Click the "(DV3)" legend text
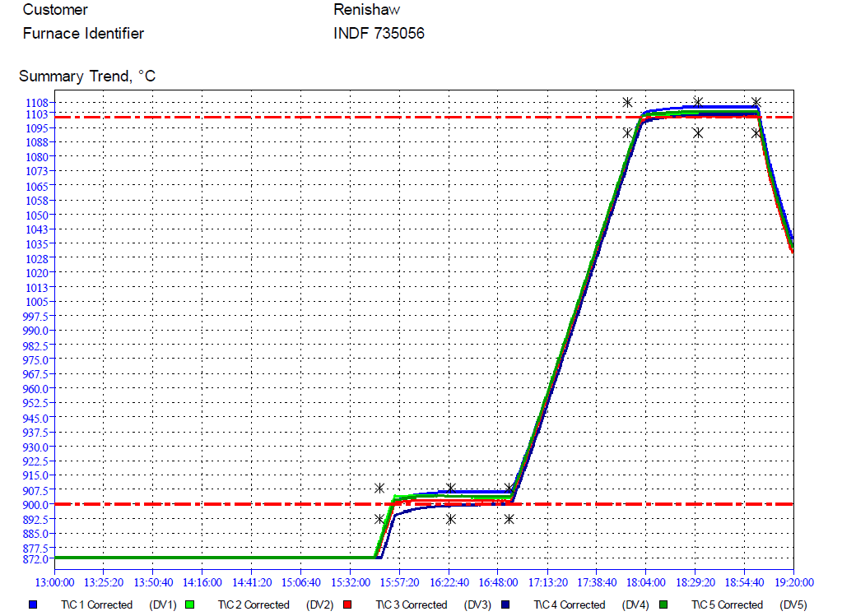 tap(477, 604)
